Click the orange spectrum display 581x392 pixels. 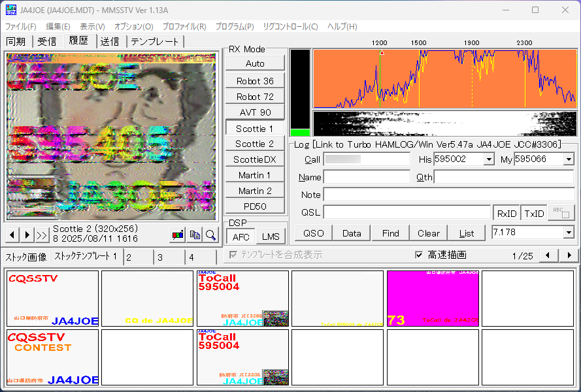pyautogui.click(x=445, y=78)
